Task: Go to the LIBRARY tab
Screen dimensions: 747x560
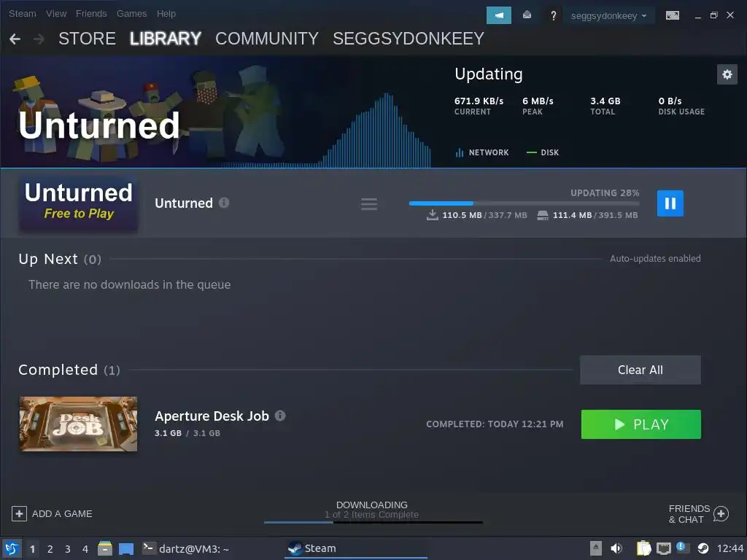Action: pyautogui.click(x=166, y=39)
